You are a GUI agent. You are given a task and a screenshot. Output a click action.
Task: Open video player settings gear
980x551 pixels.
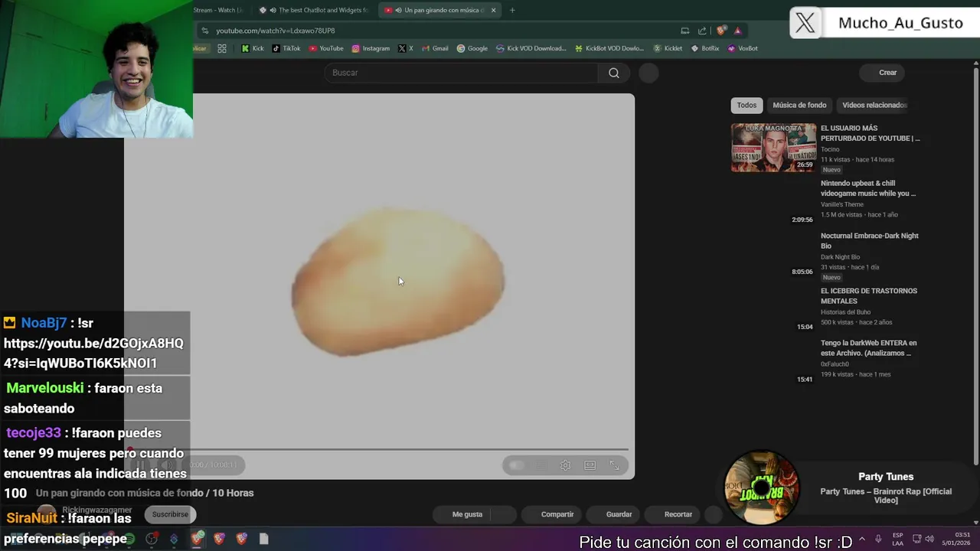click(565, 465)
